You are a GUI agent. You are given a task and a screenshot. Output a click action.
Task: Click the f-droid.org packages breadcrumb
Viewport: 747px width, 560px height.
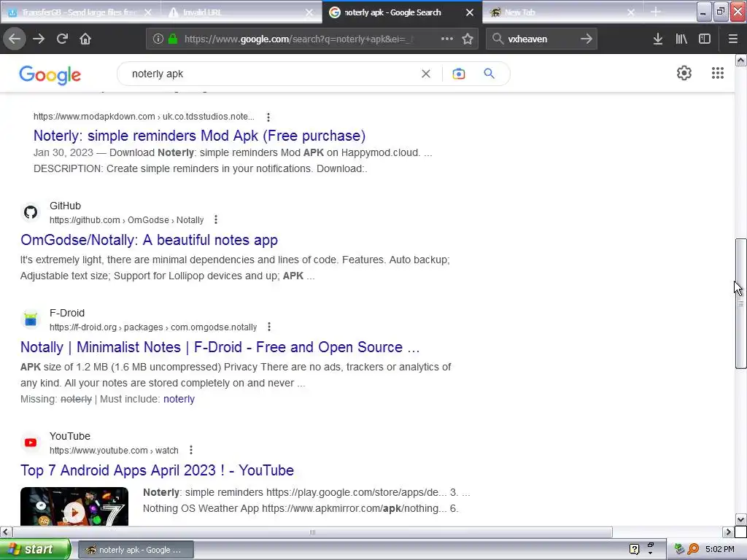click(153, 327)
